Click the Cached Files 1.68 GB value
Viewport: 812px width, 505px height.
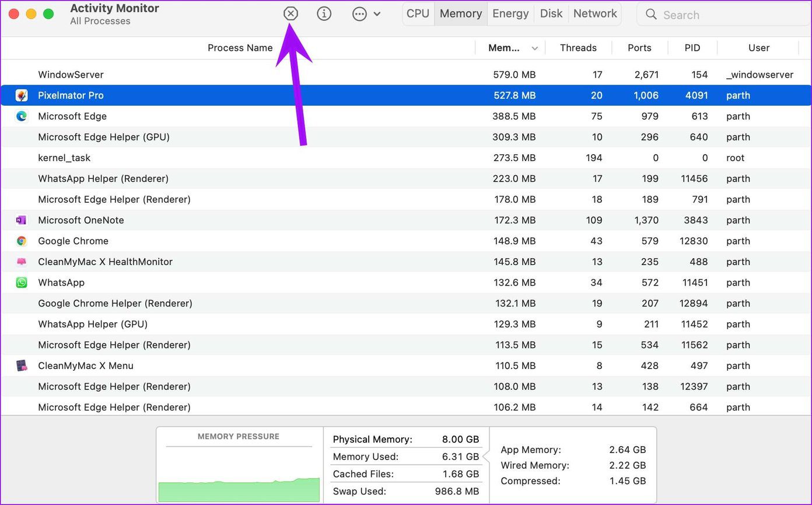(x=461, y=474)
